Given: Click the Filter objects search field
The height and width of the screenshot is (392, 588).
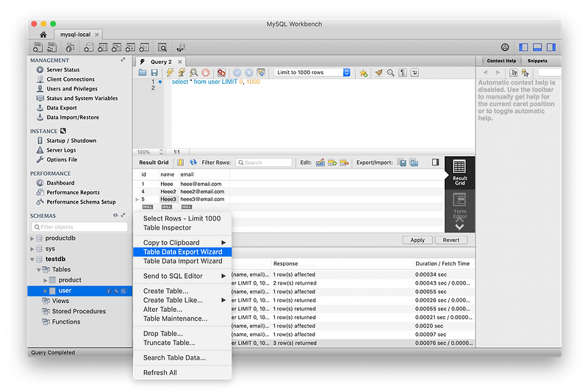Looking at the screenshot, I should 79,227.
